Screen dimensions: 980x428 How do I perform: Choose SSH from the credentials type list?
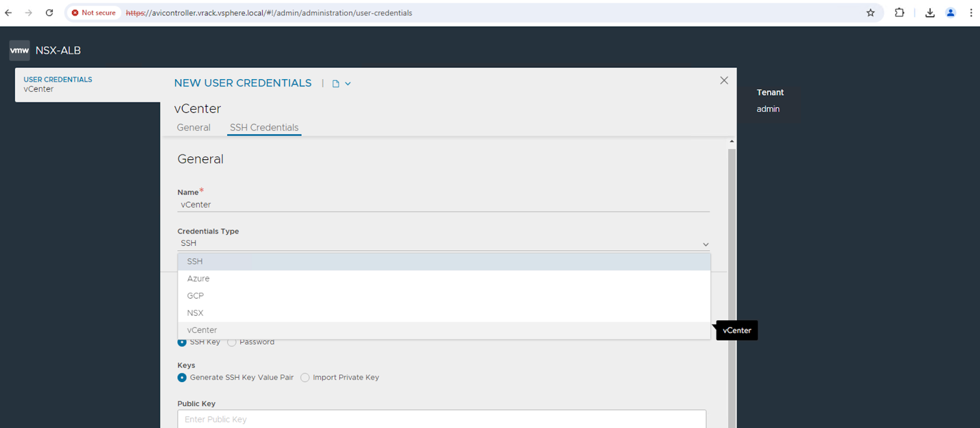(444, 261)
